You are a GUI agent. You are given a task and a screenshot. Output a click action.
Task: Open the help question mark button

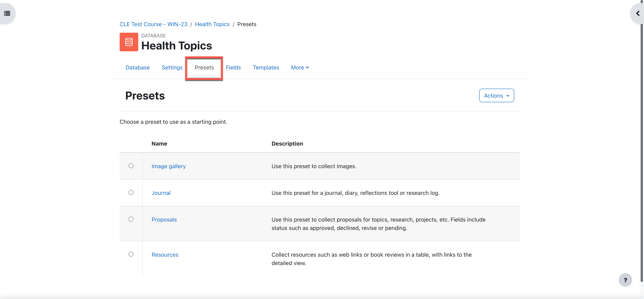pyautogui.click(x=625, y=280)
